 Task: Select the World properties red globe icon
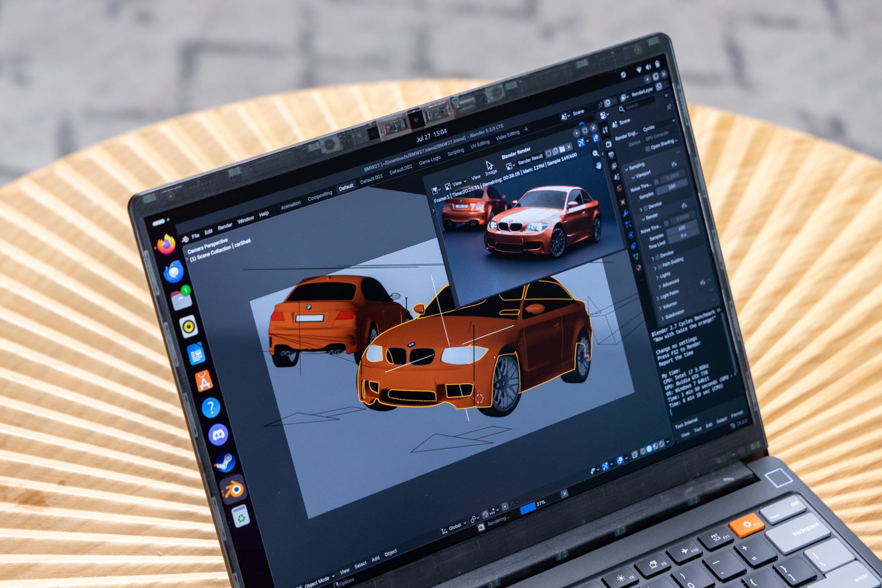[620, 188]
